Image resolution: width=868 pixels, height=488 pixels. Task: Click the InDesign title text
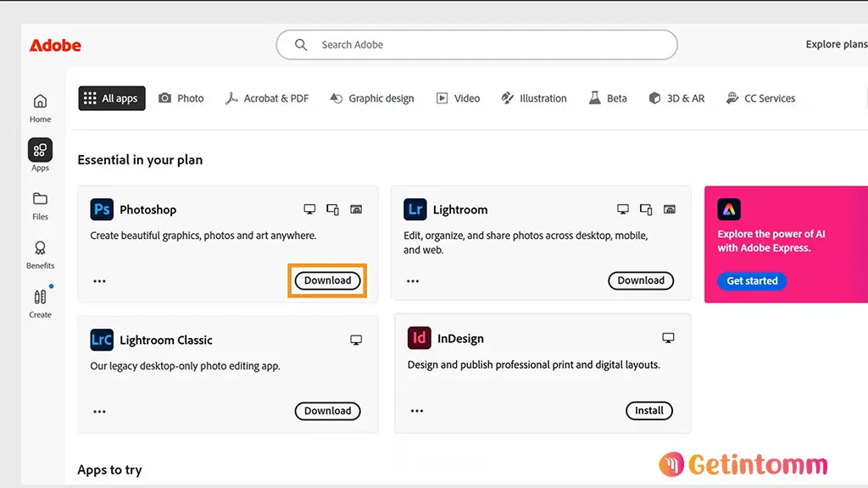coord(460,339)
